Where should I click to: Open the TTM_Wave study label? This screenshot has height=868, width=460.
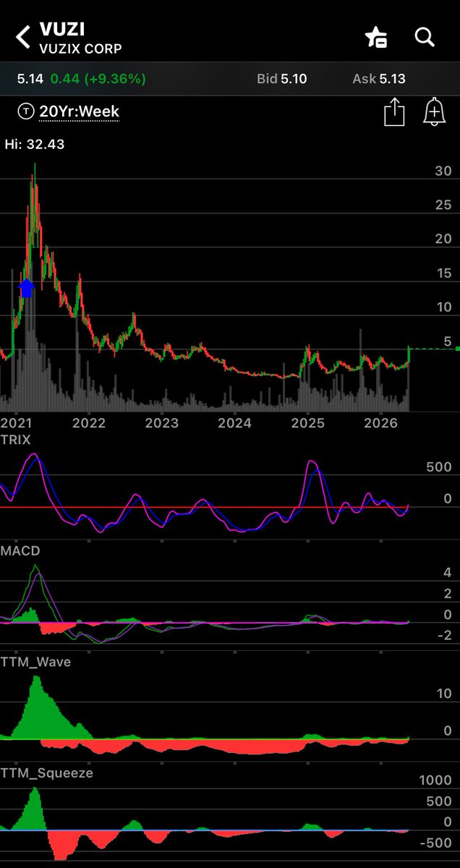point(36,661)
